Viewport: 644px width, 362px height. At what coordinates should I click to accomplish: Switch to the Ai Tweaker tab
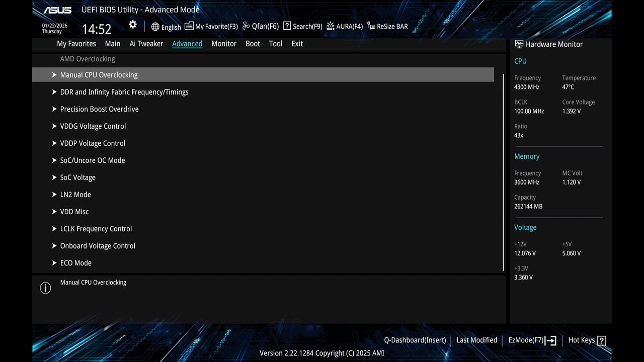click(146, 44)
